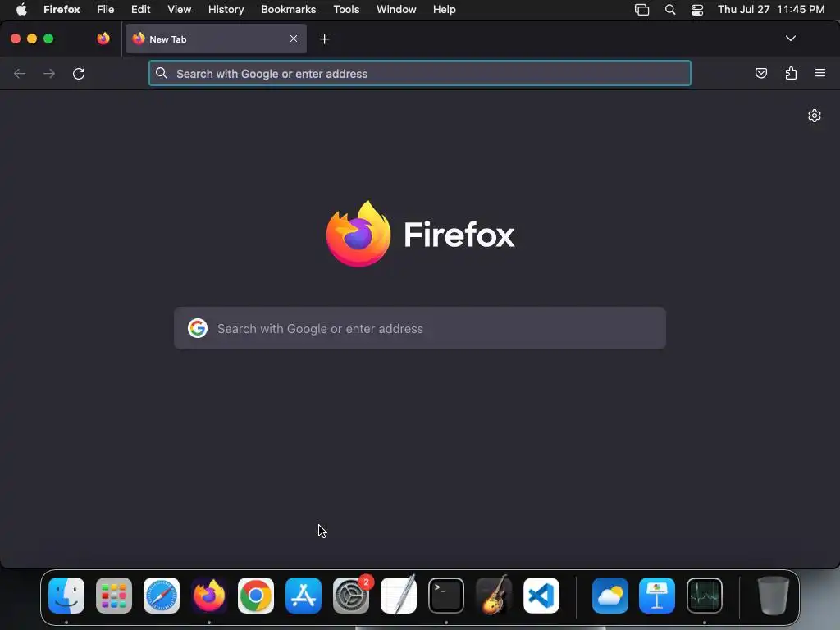The image size is (840, 630).
Task: Open the Window menu
Action: (x=396, y=10)
